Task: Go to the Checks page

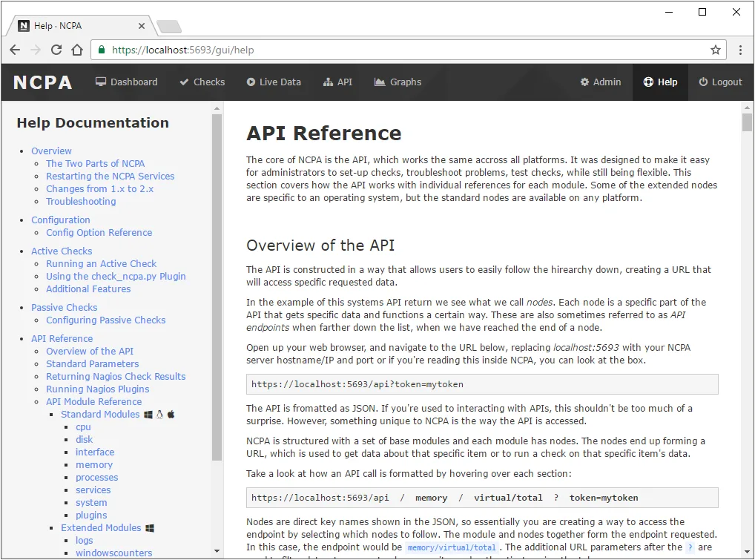Action: [202, 82]
